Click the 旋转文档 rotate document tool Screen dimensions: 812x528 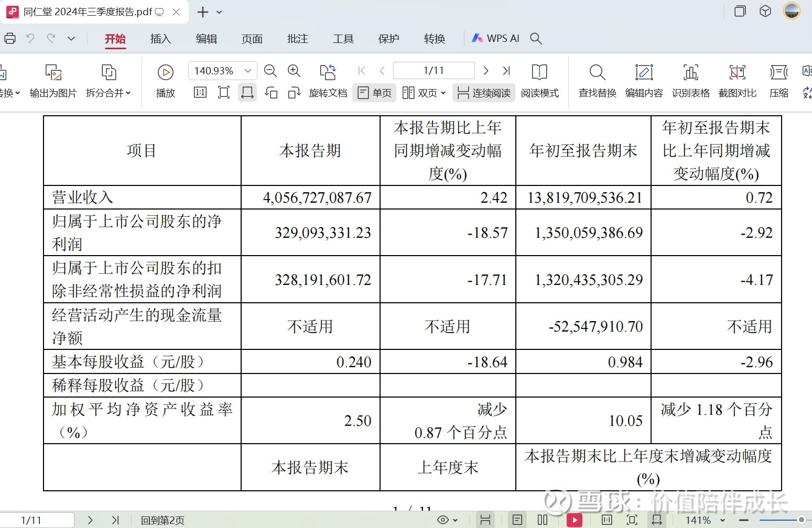click(328, 81)
